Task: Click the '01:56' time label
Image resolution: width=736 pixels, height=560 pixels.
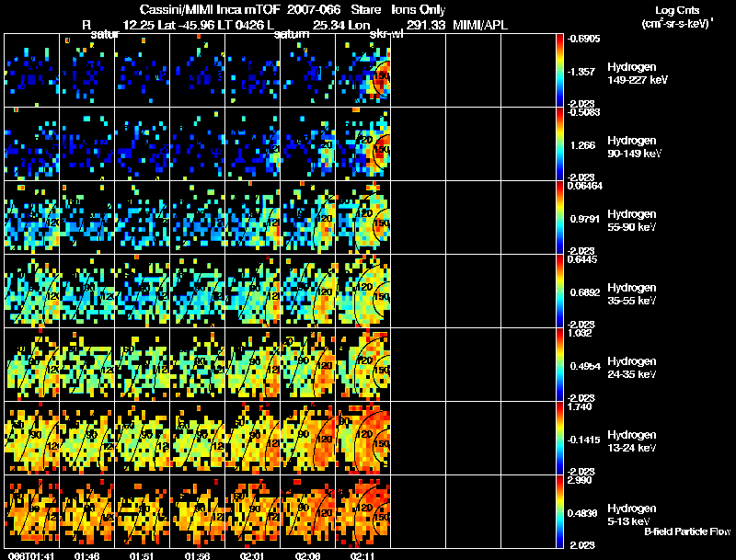Action: point(197,556)
